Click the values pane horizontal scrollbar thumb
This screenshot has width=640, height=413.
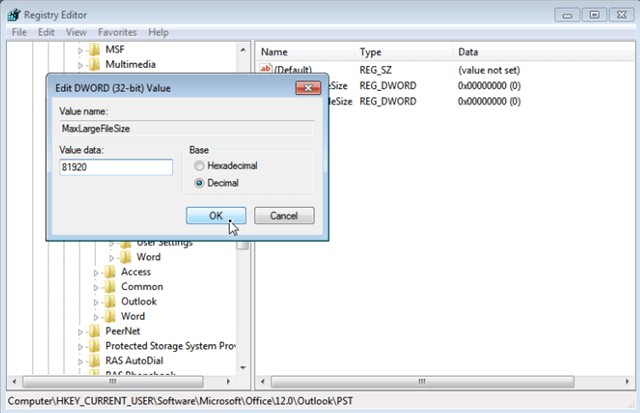[422, 382]
